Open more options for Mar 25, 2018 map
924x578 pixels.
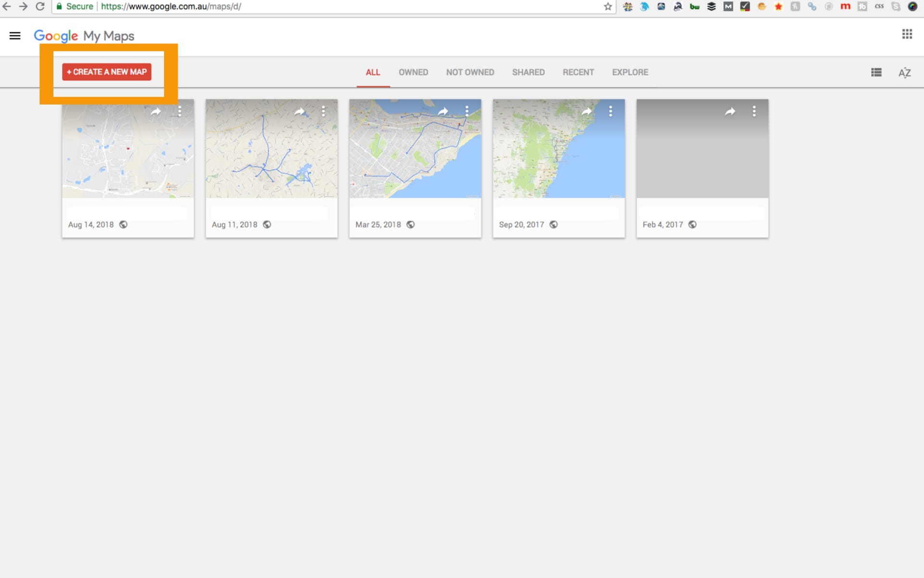[x=467, y=111]
